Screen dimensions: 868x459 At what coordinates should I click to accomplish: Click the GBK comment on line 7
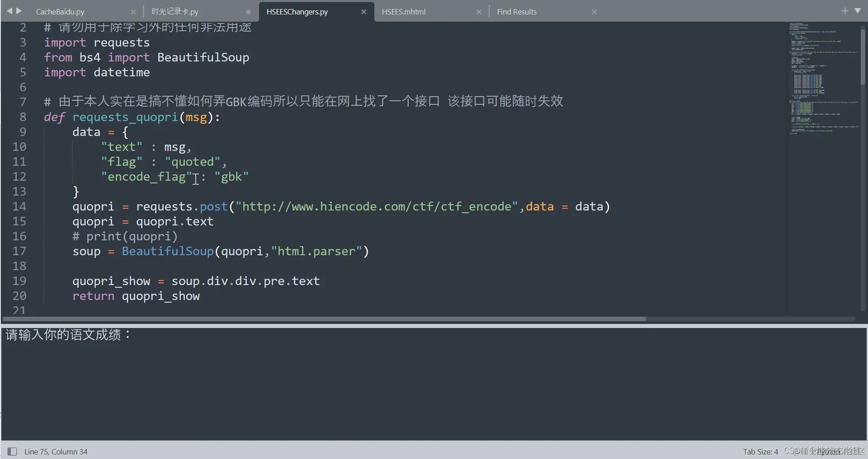click(303, 101)
